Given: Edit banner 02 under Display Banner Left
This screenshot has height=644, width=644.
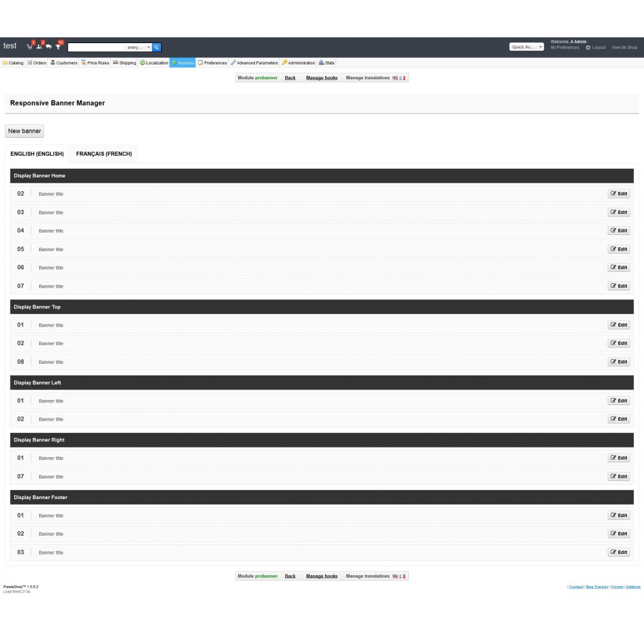Looking at the screenshot, I should point(618,419).
